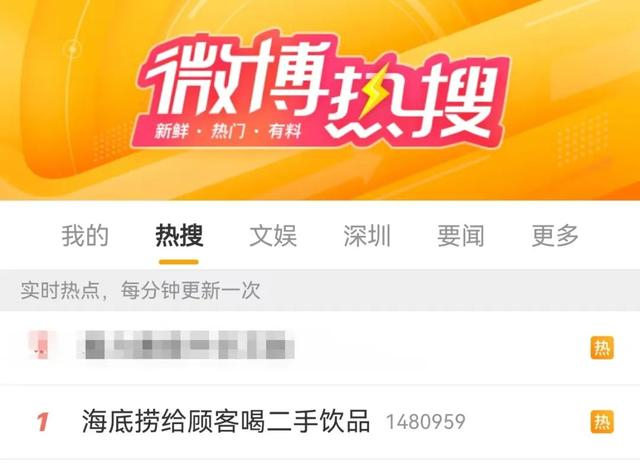Tap the 微博热搜 banner title
Viewport: 640px width, 468px height.
pyautogui.click(x=320, y=90)
